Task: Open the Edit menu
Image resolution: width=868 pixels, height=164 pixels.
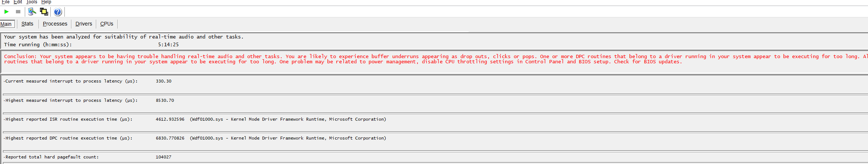Action: [x=18, y=2]
